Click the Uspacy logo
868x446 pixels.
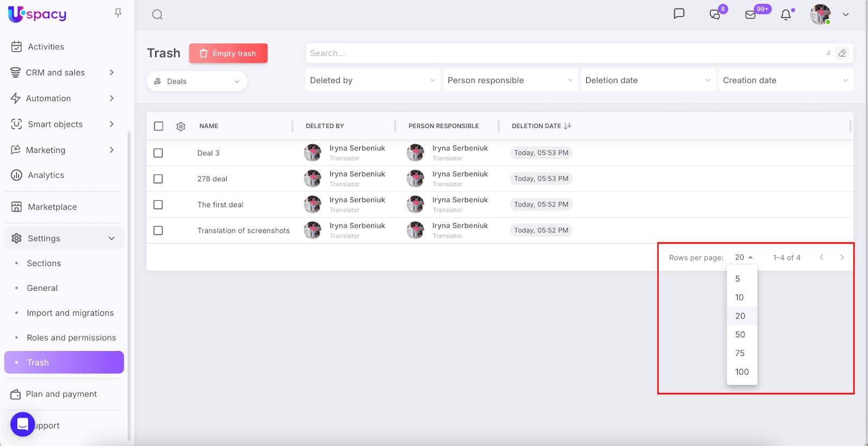pos(37,14)
